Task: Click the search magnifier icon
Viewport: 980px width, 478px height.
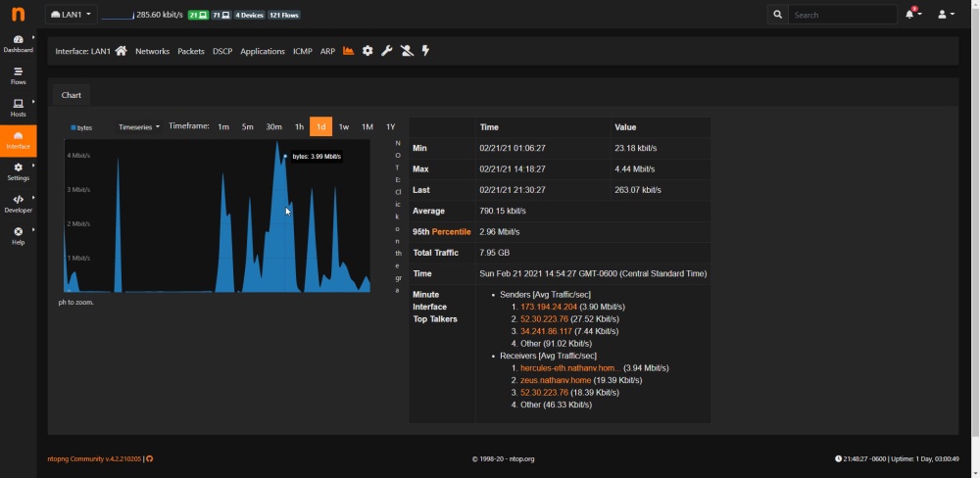Action: pyautogui.click(x=777, y=15)
